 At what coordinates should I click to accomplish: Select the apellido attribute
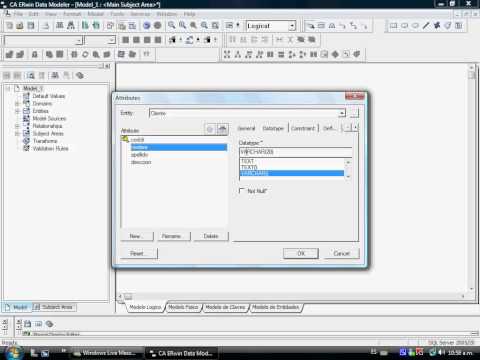point(140,155)
